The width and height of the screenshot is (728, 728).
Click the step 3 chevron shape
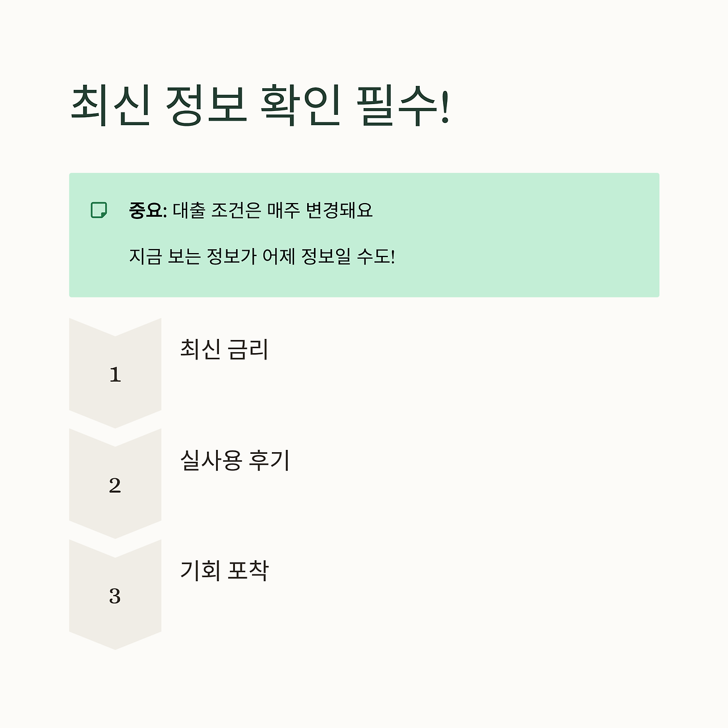[x=115, y=594]
